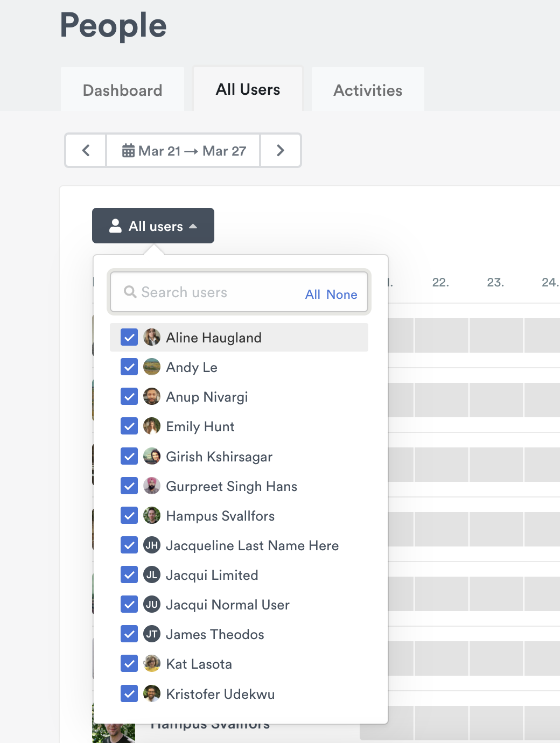Deselect Emily Hunt's checkbox
Viewport: 560px width, 743px height.
coord(129,426)
